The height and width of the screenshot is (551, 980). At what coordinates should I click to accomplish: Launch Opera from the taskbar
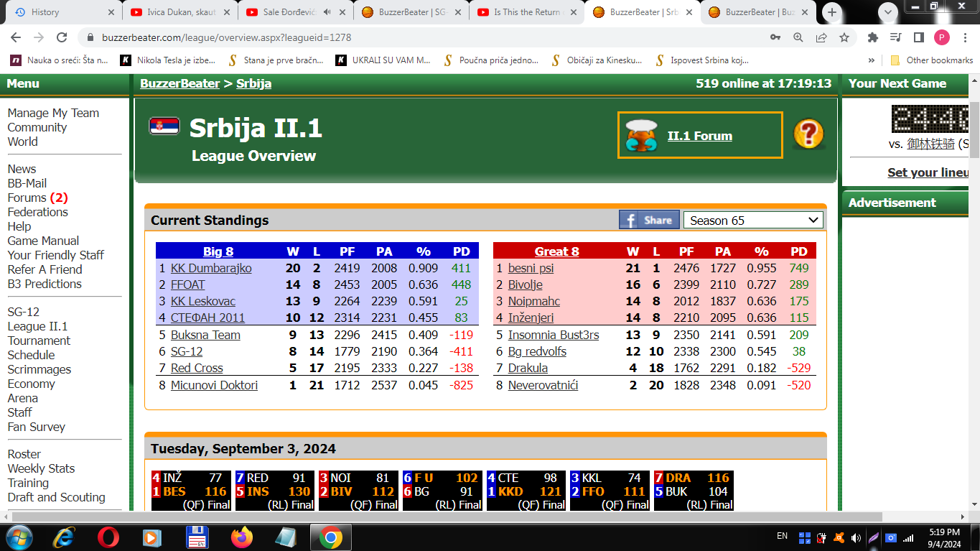coord(108,537)
